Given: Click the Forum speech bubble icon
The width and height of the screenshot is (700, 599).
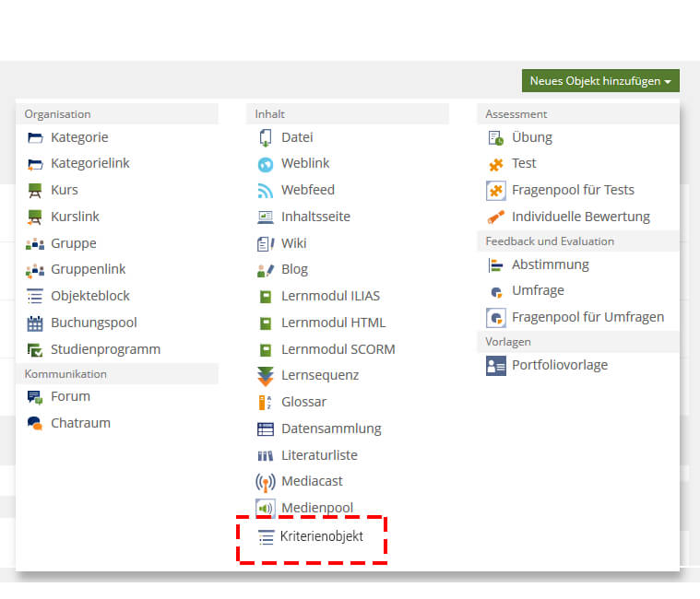Looking at the screenshot, I should click(35, 397).
